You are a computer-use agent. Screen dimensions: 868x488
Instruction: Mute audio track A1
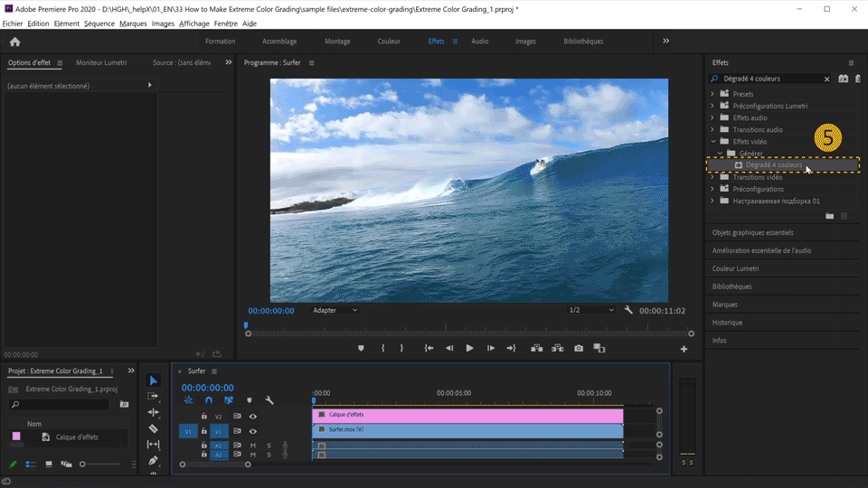[x=253, y=446]
